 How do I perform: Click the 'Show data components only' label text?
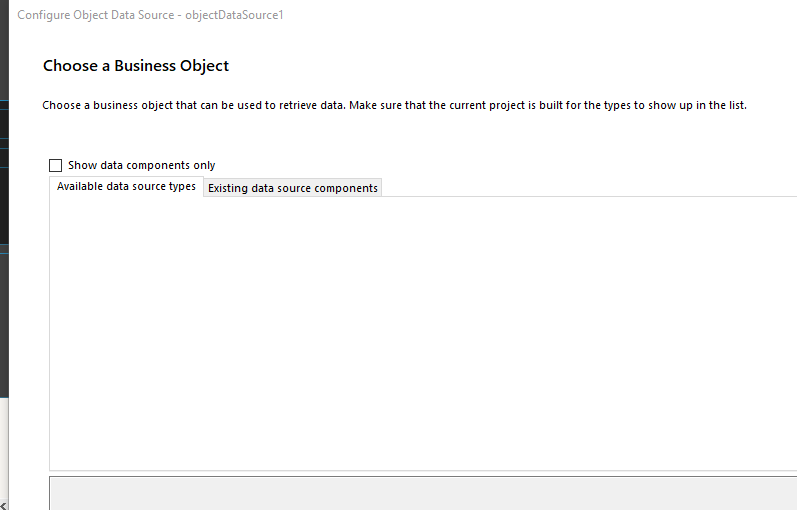tap(141, 165)
